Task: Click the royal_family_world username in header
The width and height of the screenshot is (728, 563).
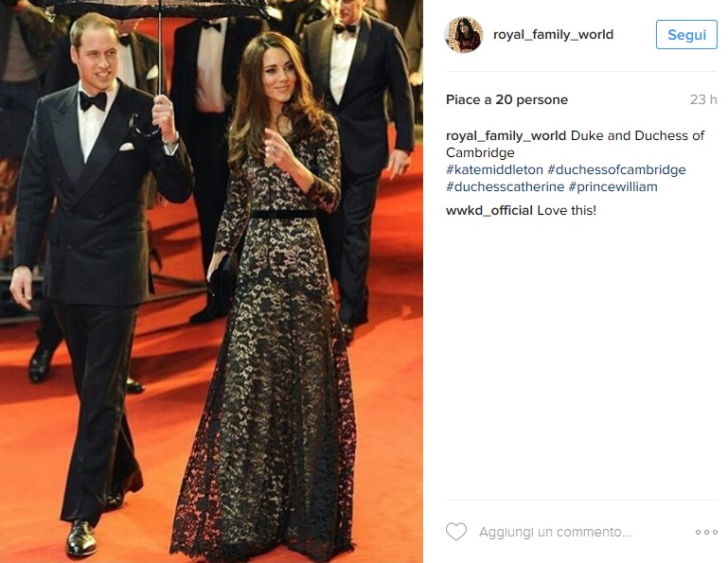Action: 553,34
